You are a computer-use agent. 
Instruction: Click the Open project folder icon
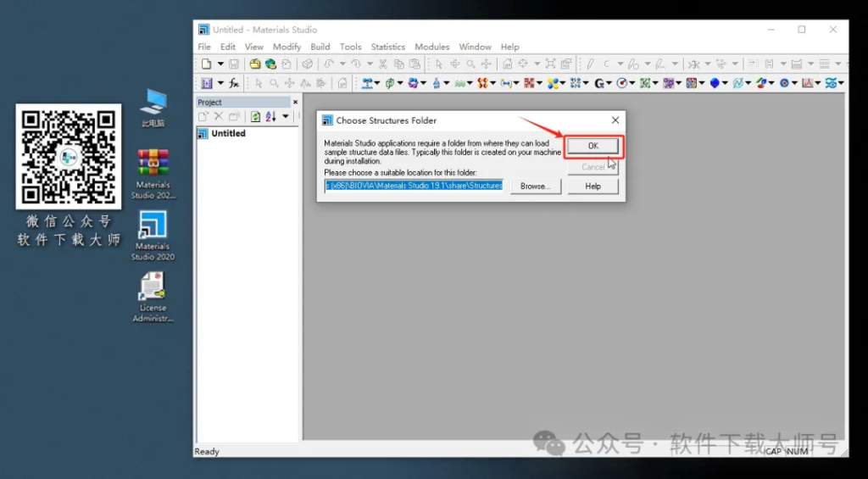point(254,64)
